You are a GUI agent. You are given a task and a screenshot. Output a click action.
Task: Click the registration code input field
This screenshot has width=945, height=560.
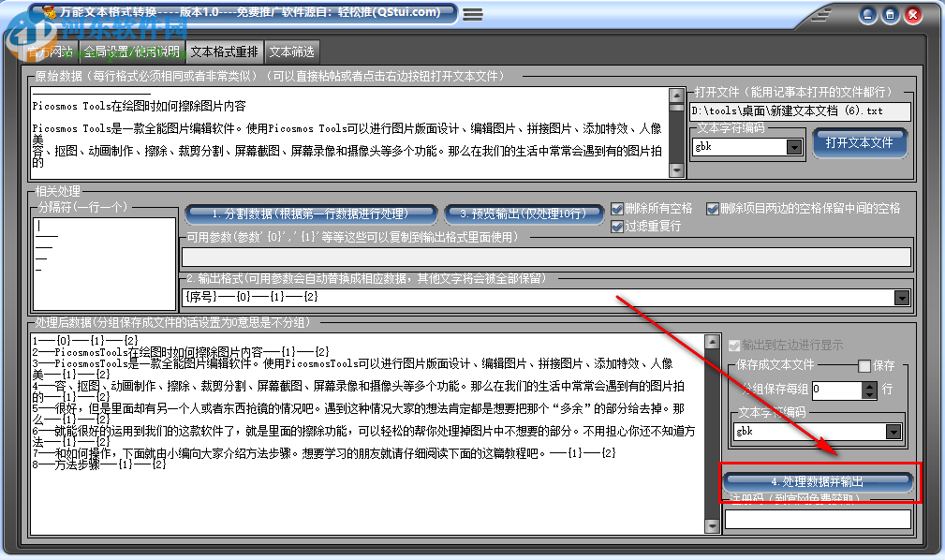pos(818,520)
